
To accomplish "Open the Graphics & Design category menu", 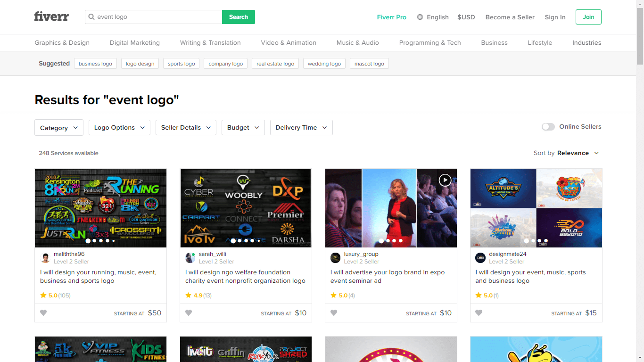I will (x=62, y=42).
